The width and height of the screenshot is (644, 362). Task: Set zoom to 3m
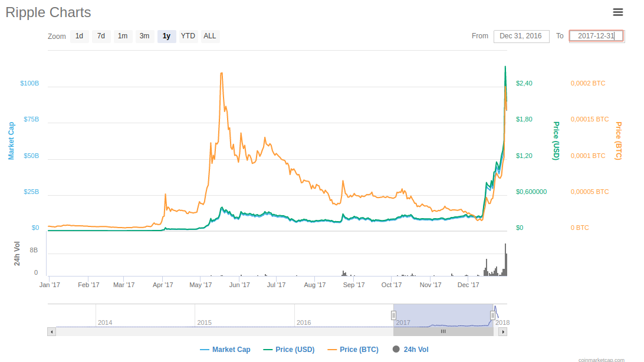(144, 36)
